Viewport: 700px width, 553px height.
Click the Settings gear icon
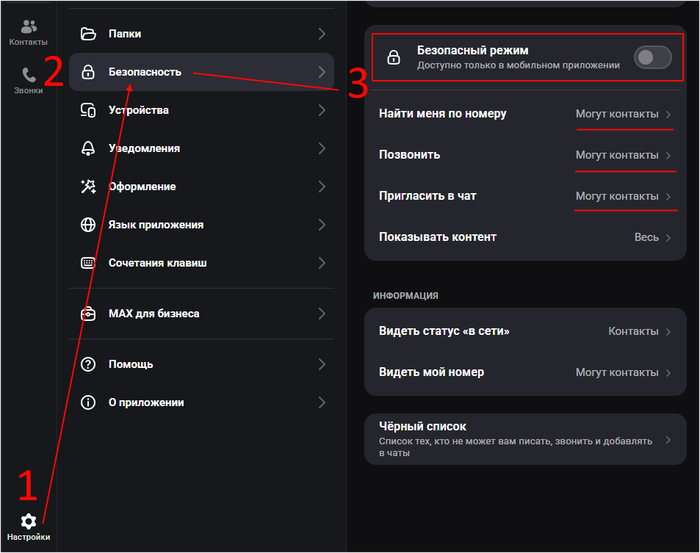[29, 521]
